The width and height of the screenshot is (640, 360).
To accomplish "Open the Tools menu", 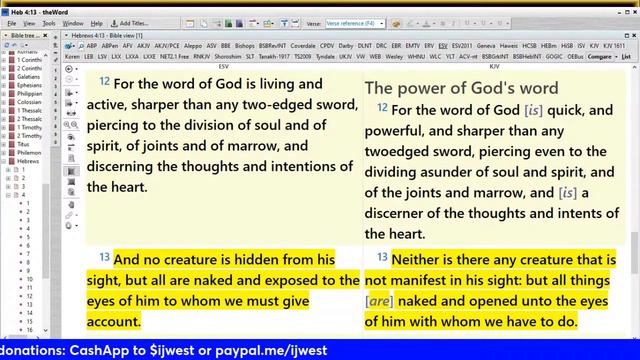I will pyautogui.click(x=49, y=24).
